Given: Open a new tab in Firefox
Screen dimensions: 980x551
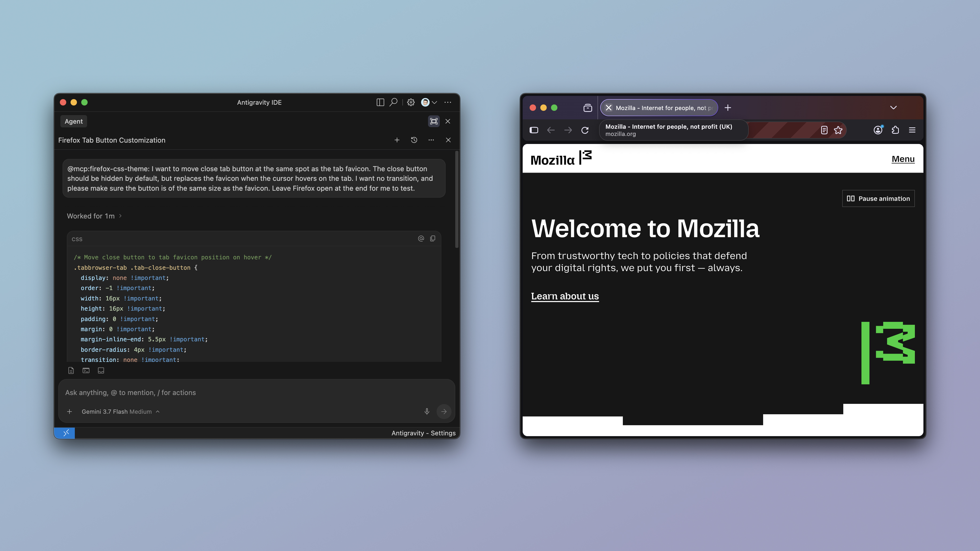Looking at the screenshot, I should (728, 108).
